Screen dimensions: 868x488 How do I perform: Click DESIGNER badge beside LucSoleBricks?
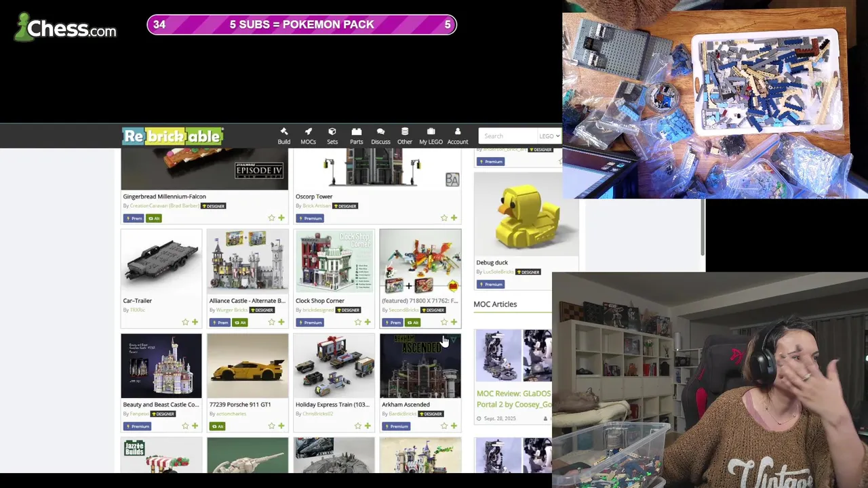(527, 272)
